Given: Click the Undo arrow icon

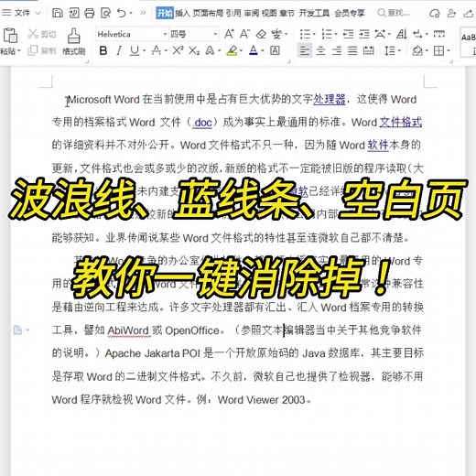Looking at the screenshot, I should (122, 13).
